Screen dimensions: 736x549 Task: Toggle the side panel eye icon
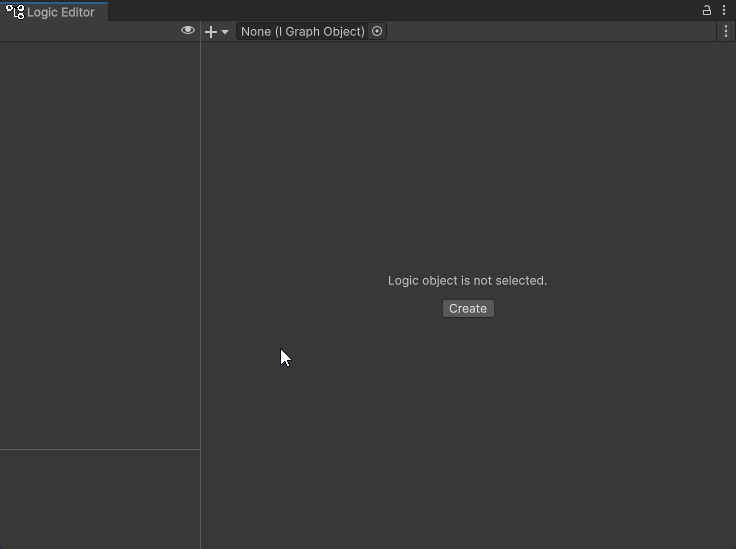(x=188, y=30)
